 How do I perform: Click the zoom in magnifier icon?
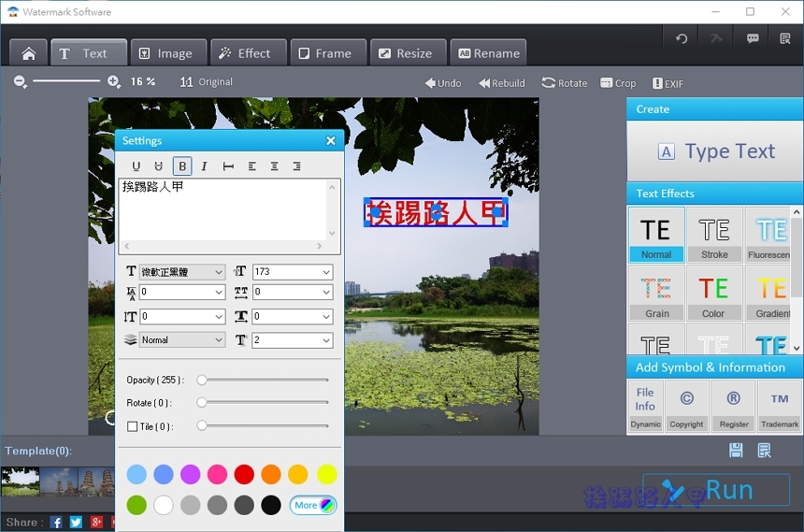tap(114, 81)
